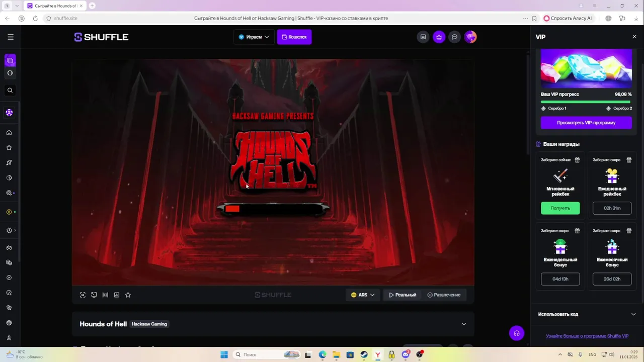Open the purple support headset button
The image size is (644, 362).
click(517, 333)
